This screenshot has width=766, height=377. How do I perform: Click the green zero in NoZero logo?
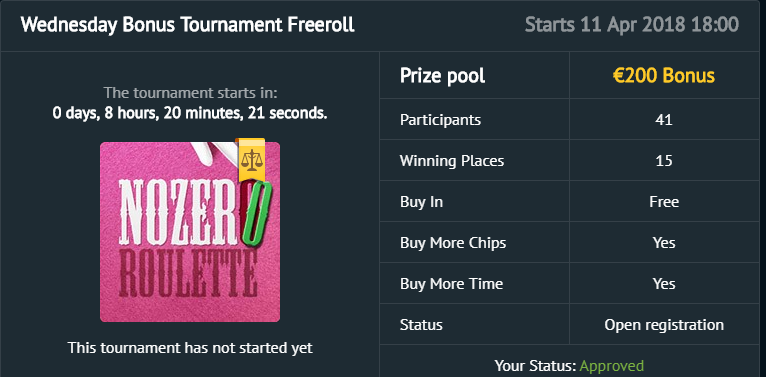pos(256,213)
